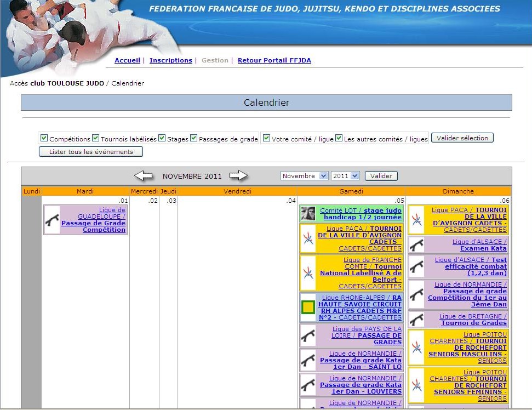Open the 2011 year dropdown

(x=345, y=176)
